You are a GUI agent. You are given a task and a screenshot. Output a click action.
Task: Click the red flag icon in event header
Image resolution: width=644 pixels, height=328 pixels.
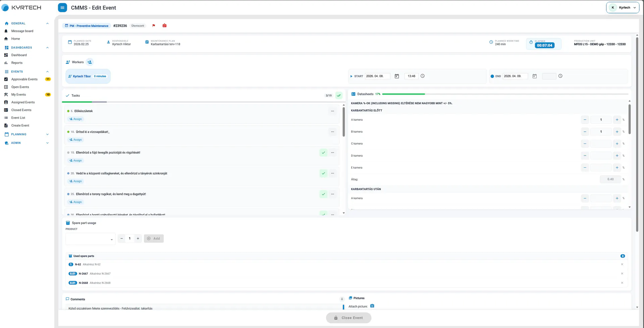[x=154, y=25]
